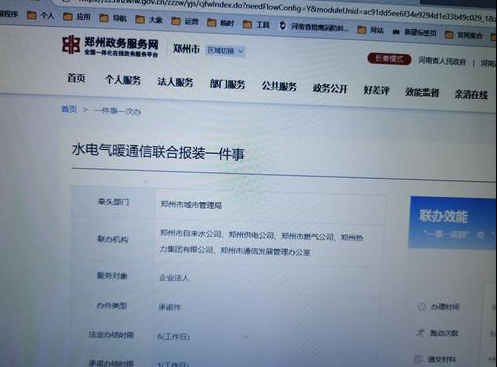Go to the 首页 navigation tab
This screenshot has height=367, width=497.
coord(76,78)
